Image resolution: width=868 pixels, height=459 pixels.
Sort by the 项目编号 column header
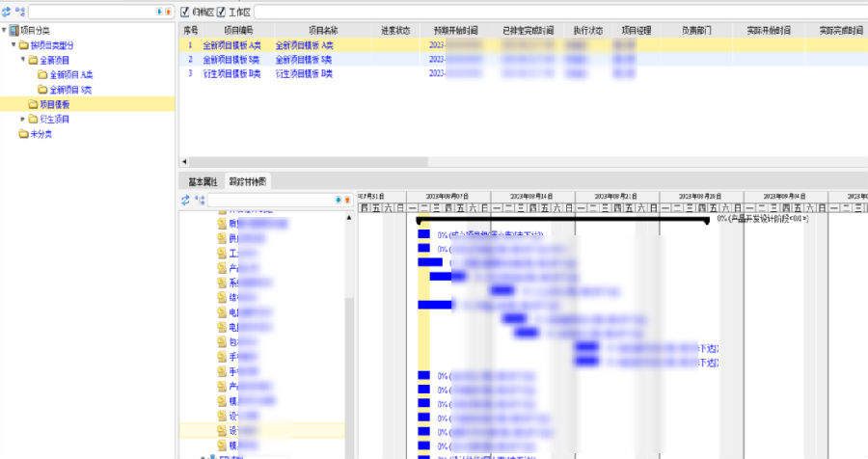(x=238, y=31)
